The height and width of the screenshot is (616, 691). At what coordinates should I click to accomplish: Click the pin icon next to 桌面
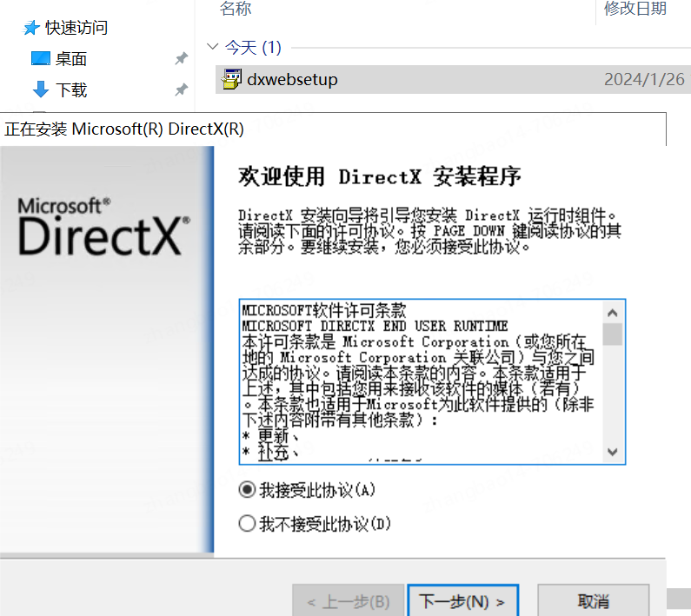(181, 58)
